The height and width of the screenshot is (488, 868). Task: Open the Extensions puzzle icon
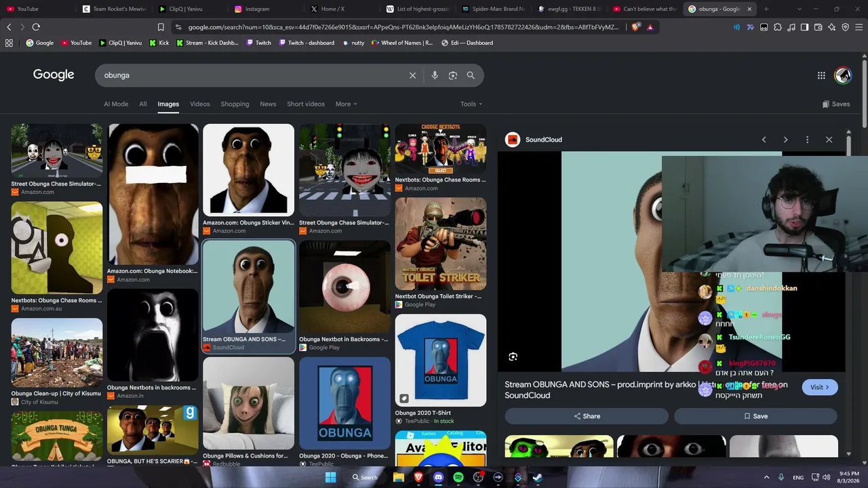click(x=778, y=27)
